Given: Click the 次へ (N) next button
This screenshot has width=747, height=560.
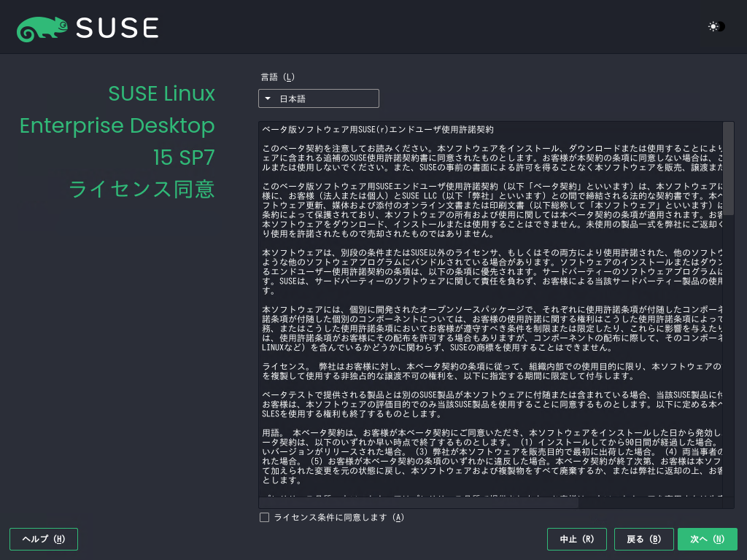Looking at the screenshot, I should click(x=708, y=539).
